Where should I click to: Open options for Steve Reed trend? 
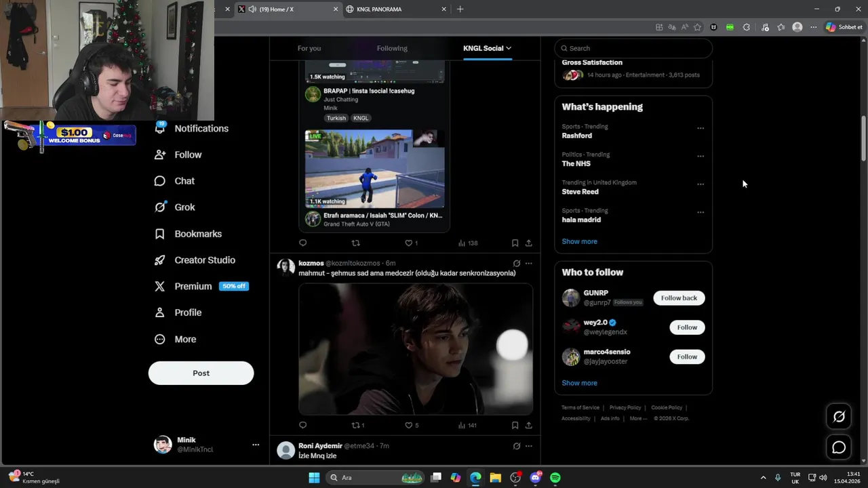pyautogui.click(x=701, y=184)
